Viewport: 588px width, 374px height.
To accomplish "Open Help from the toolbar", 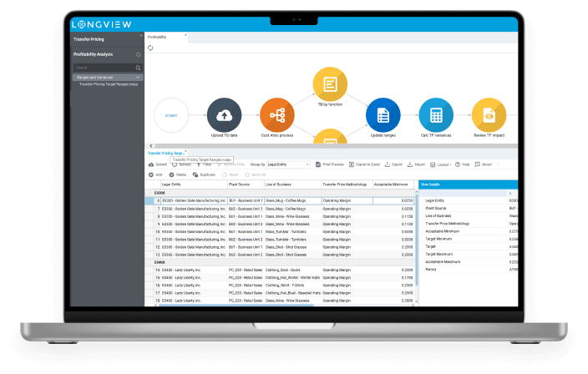I will click(463, 164).
